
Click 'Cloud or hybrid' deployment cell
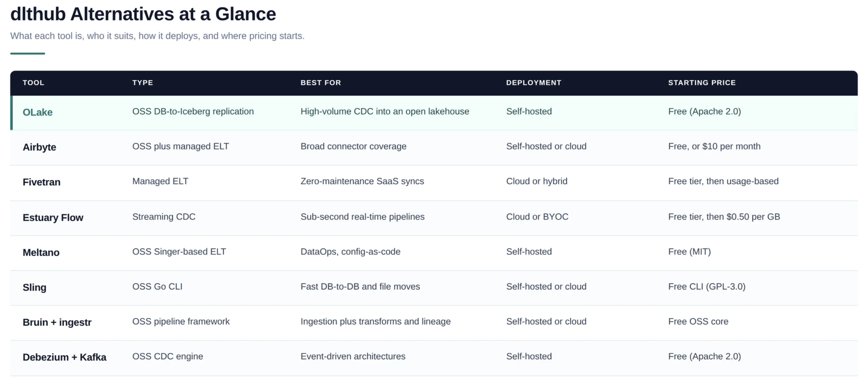[536, 181]
